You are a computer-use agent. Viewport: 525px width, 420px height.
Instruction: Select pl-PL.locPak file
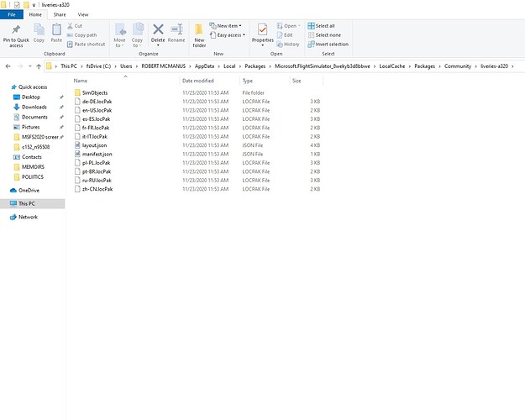(x=96, y=163)
